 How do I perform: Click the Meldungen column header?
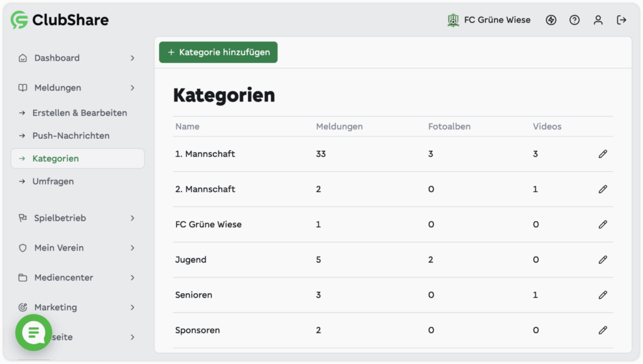click(339, 127)
